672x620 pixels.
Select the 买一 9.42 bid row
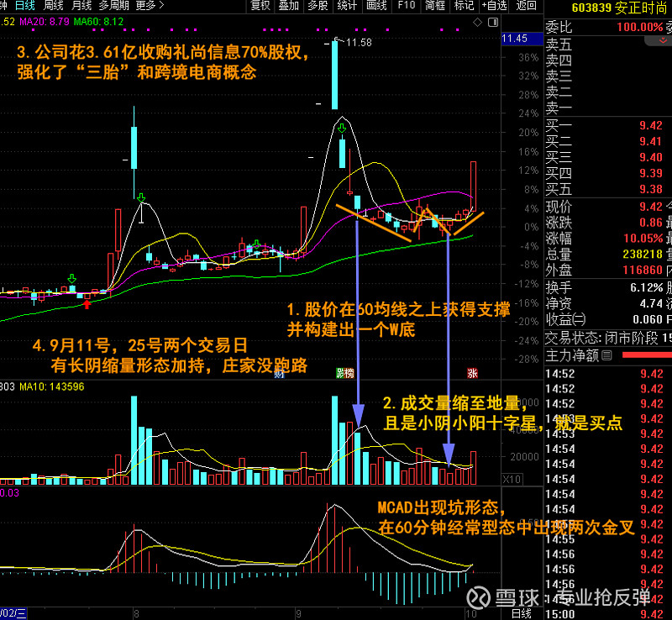coord(607,126)
